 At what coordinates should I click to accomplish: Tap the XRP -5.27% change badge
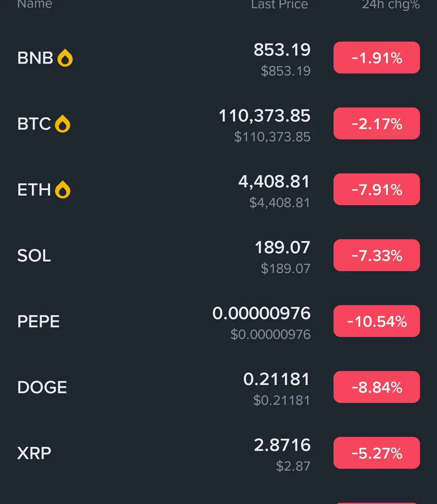(x=377, y=453)
